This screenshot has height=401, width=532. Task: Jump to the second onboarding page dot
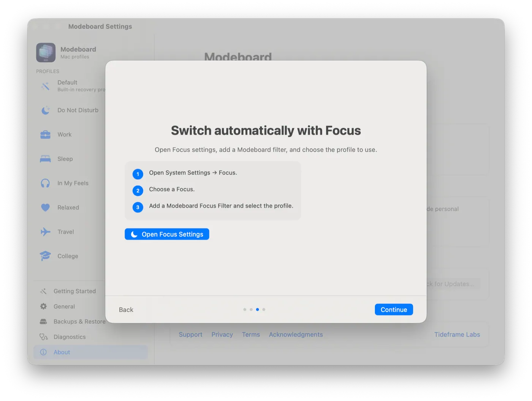[x=251, y=309]
